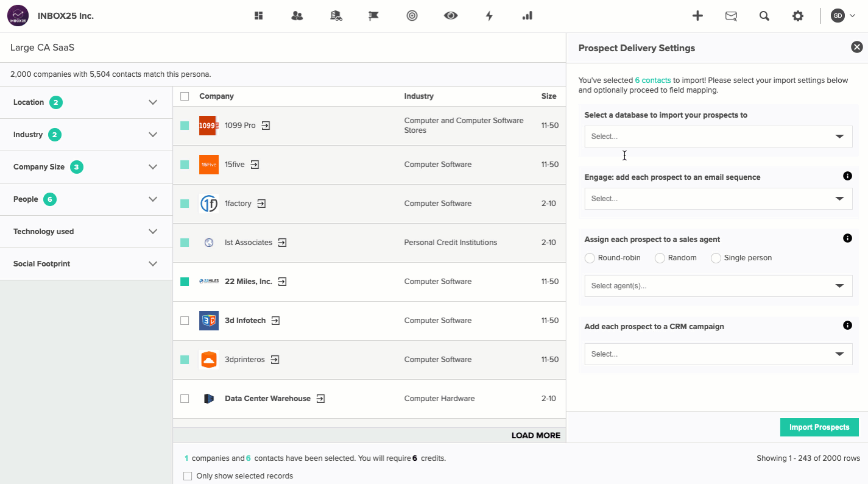Image resolution: width=868 pixels, height=484 pixels.
Task: Select the Random radio option
Action: (660, 258)
